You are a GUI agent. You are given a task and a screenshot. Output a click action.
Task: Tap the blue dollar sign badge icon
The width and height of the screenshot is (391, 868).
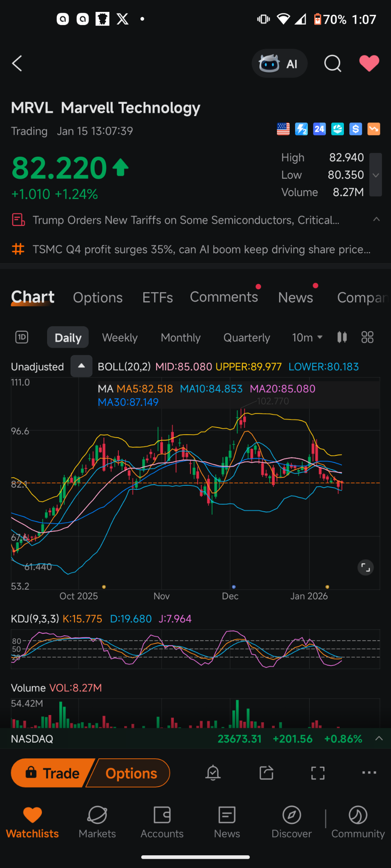(x=356, y=129)
